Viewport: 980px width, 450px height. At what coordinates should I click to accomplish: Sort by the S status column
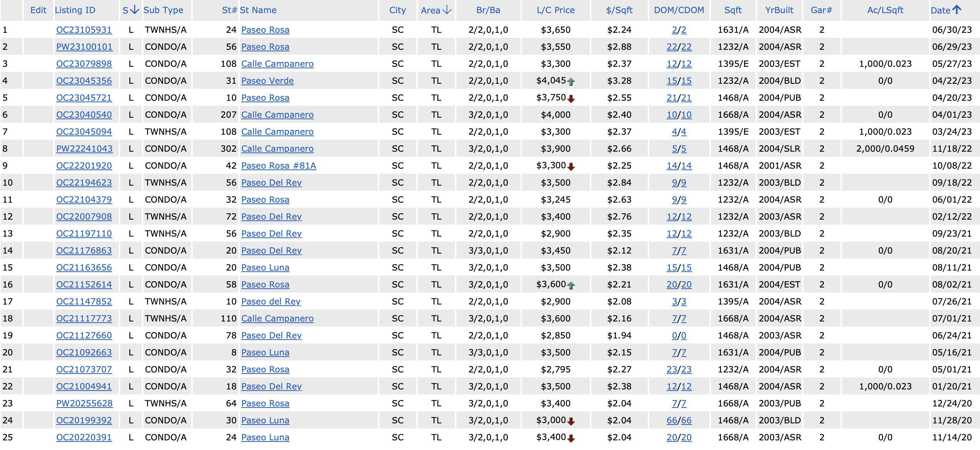point(130,10)
